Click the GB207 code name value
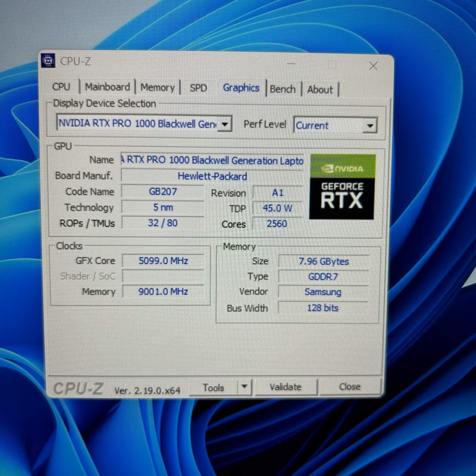 click(x=163, y=192)
